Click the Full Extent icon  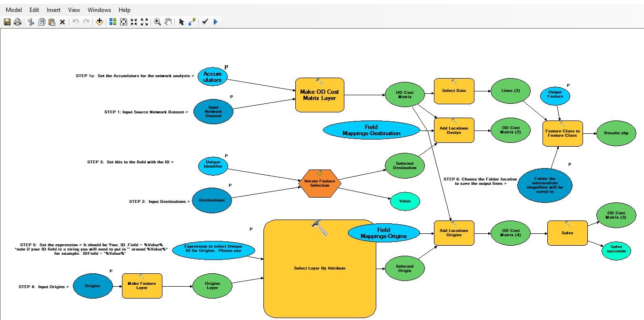(x=123, y=22)
